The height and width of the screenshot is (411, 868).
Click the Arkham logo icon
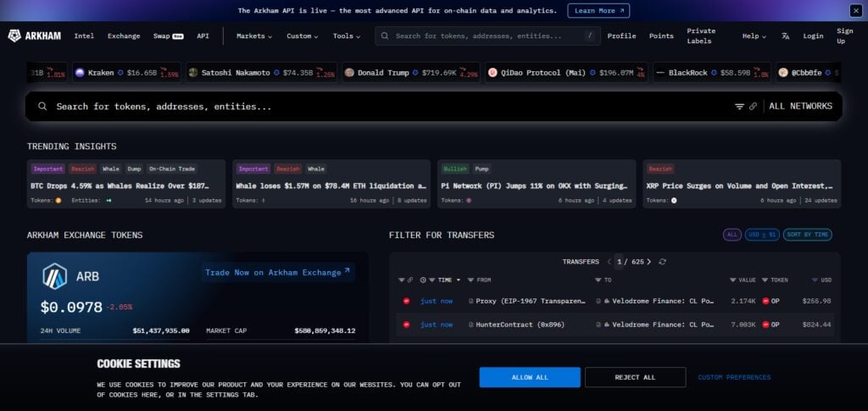point(14,36)
